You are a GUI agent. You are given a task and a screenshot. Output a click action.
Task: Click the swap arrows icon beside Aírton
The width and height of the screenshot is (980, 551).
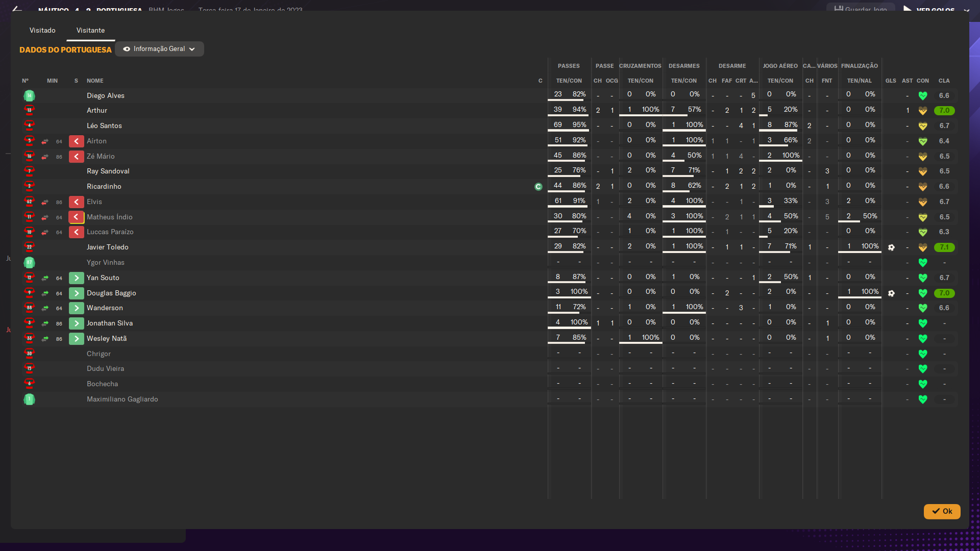(x=45, y=141)
